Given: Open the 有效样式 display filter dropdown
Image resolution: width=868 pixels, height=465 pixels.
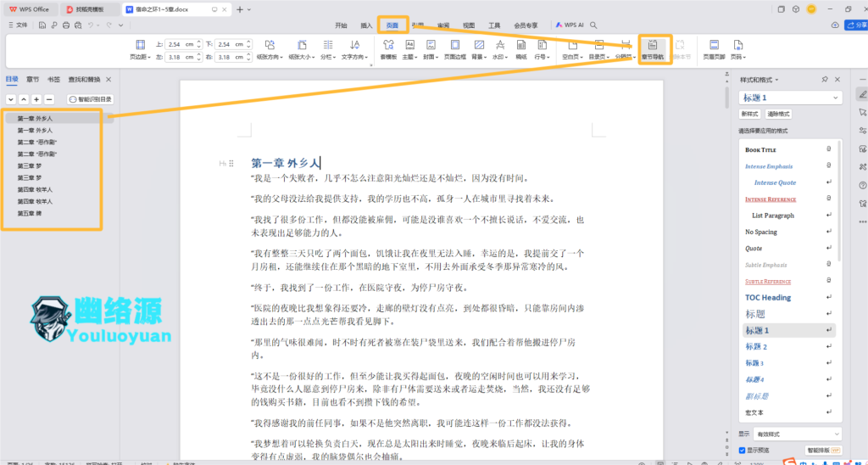Looking at the screenshot, I should [x=796, y=433].
